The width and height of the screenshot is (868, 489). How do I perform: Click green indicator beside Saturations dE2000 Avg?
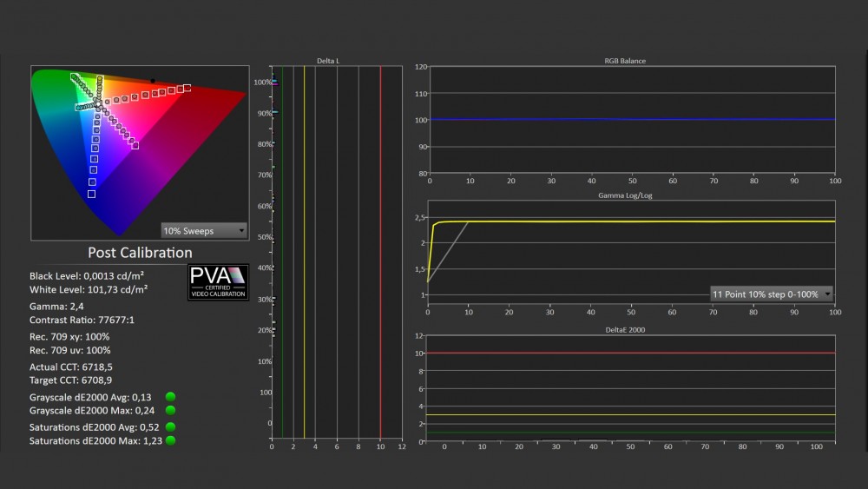coord(170,427)
